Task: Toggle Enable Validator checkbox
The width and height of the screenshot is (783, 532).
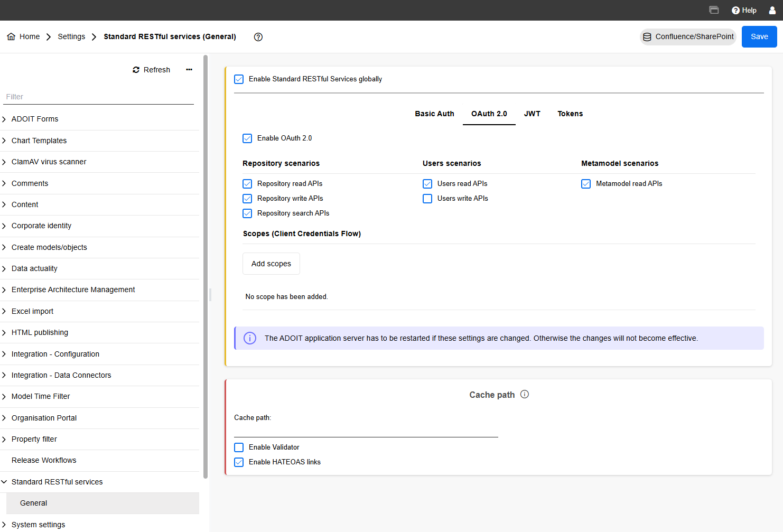Action: point(239,447)
